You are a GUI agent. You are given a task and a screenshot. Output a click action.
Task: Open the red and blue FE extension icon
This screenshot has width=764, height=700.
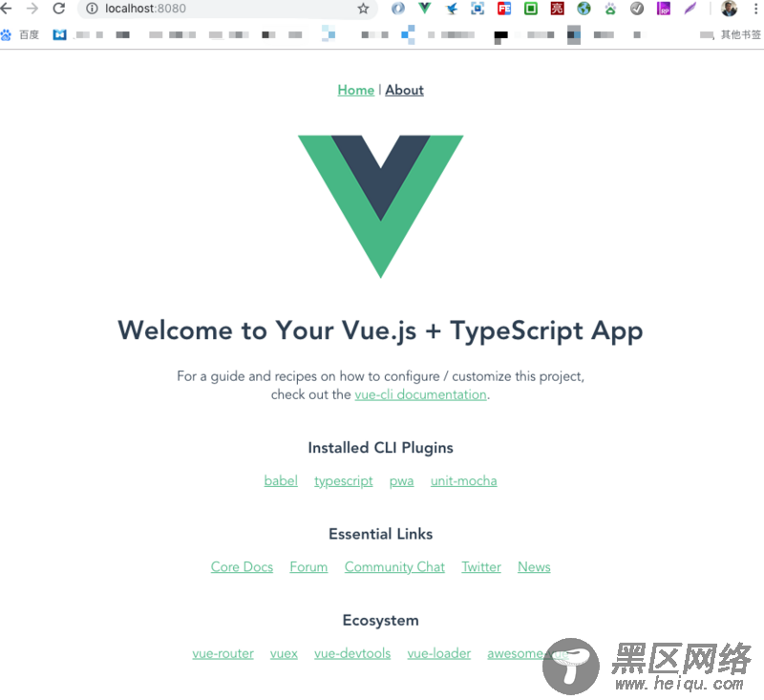click(504, 9)
